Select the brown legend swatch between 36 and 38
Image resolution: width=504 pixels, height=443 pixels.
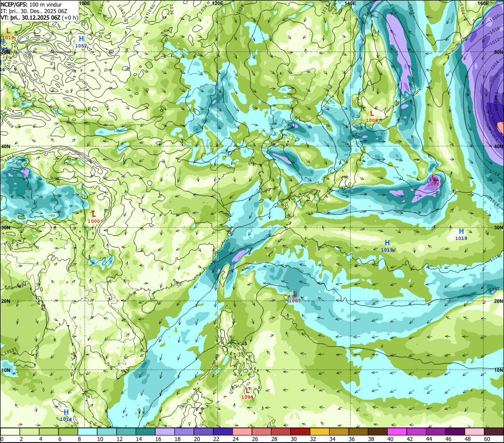tap(358, 432)
